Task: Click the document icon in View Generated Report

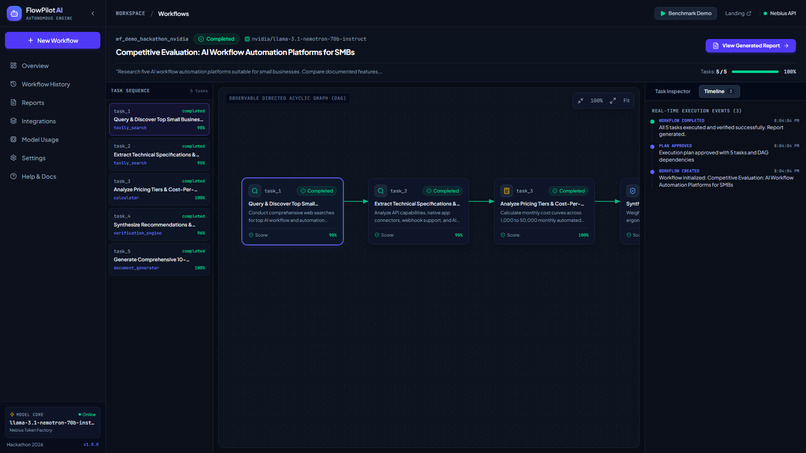Action: point(716,46)
